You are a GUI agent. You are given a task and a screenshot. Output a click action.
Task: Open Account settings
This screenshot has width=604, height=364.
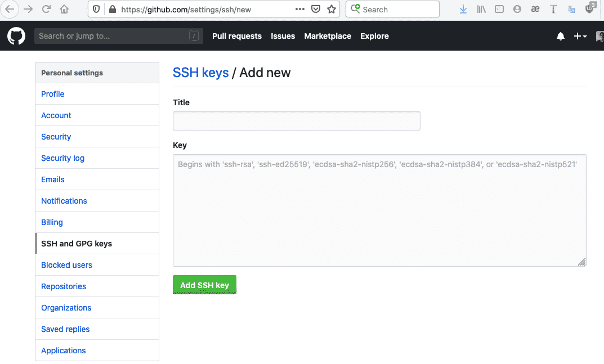tap(97, 115)
